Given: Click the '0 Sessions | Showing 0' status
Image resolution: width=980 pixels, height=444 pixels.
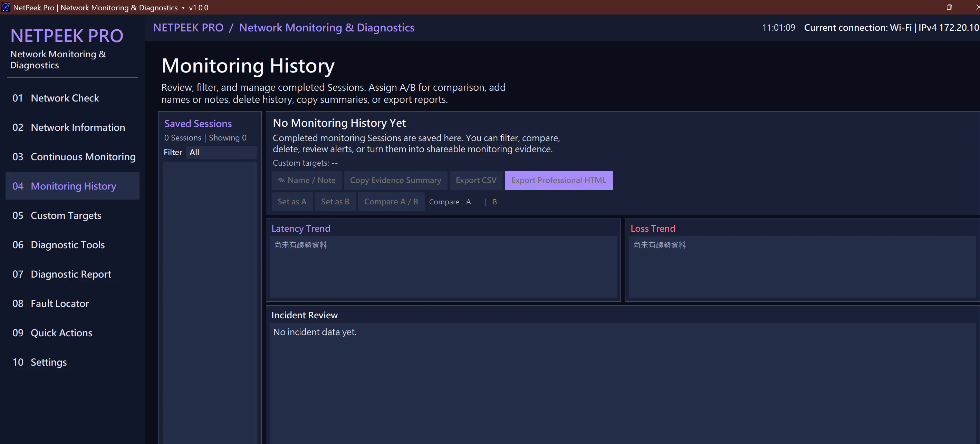Looking at the screenshot, I should pyautogui.click(x=205, y=138).
